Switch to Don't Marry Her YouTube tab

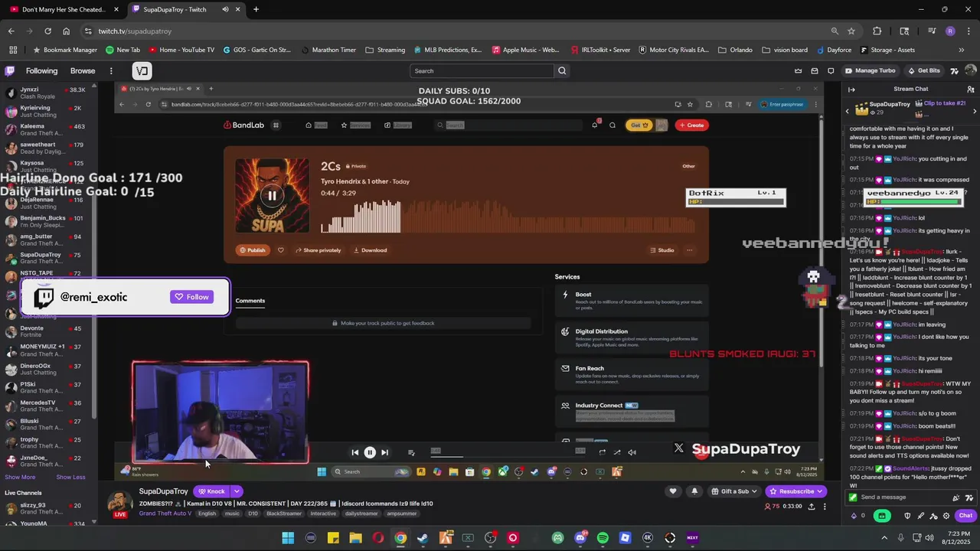(63, 9)
